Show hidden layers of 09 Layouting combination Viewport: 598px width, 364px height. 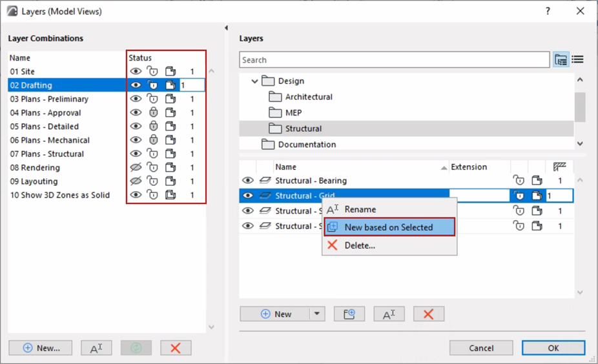(136, 181)
